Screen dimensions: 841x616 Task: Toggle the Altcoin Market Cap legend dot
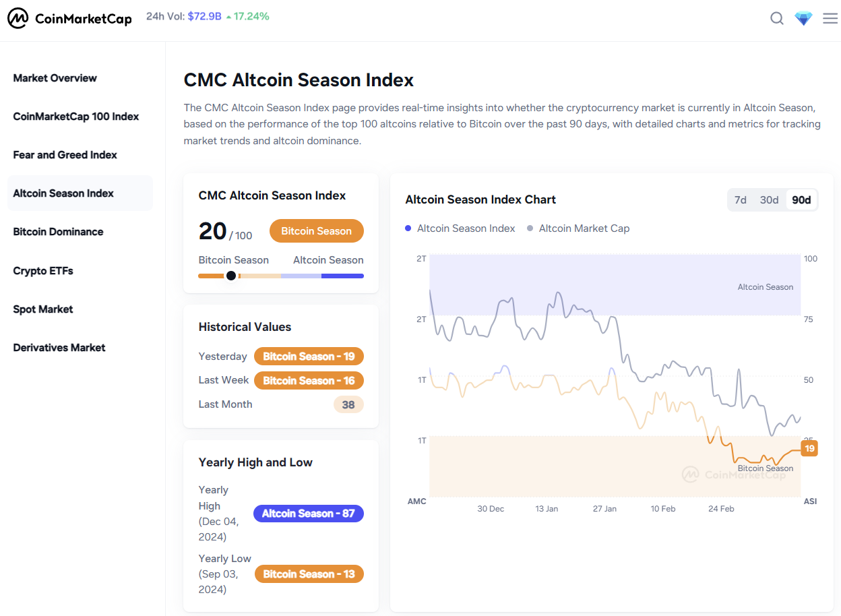(530, 228)
